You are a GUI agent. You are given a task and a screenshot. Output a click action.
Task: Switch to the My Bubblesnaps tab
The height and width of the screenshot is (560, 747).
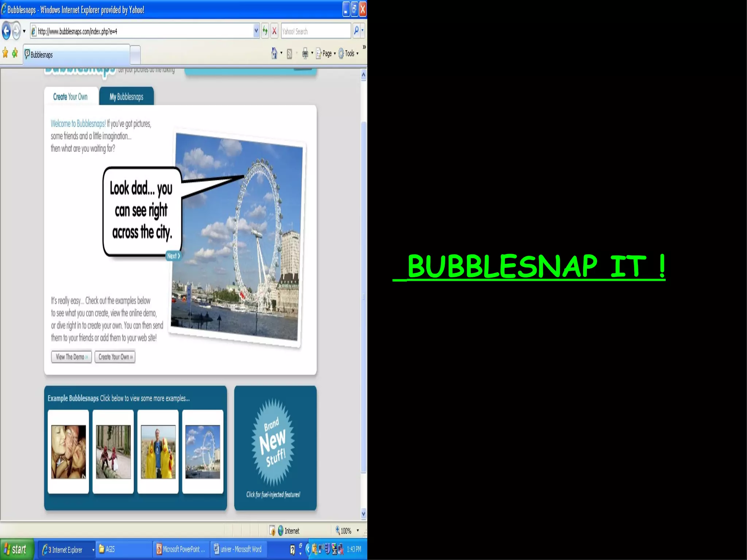(127, 97)
